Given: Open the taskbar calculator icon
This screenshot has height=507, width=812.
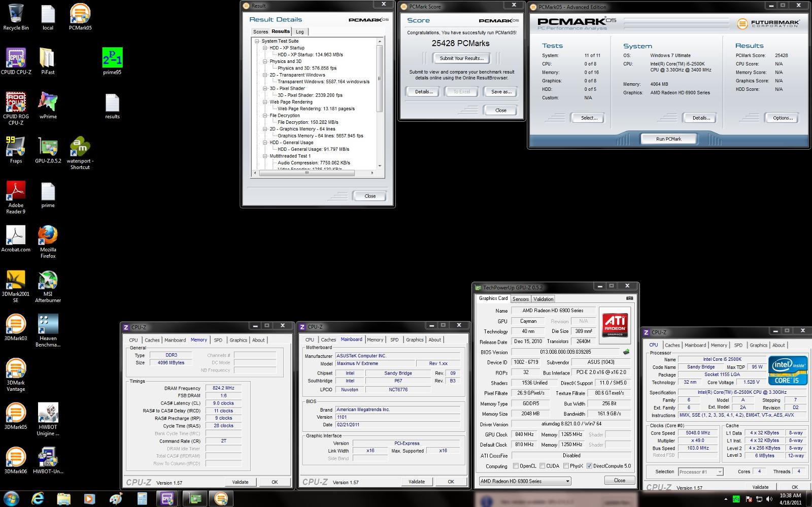Looking at the screenshot, I should pyautogui.click(x=142, y=499).
